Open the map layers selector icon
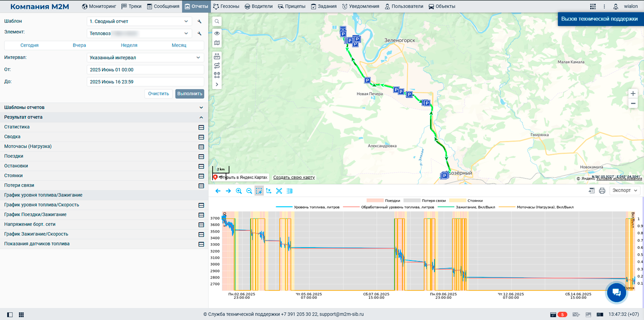The height and width of the screenshot is (320, 644). coord(217,43)
